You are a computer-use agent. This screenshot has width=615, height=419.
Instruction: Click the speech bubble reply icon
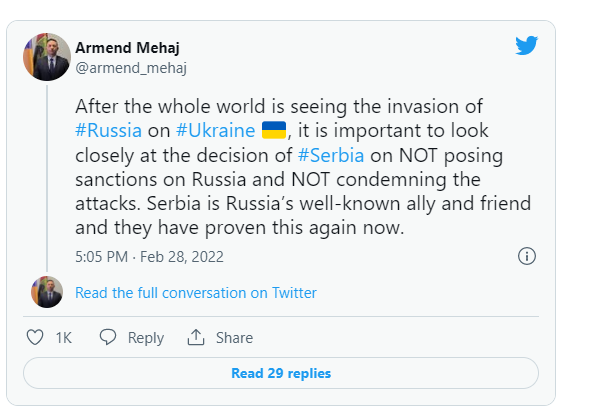pyautogui.click(x=108, y=338)
